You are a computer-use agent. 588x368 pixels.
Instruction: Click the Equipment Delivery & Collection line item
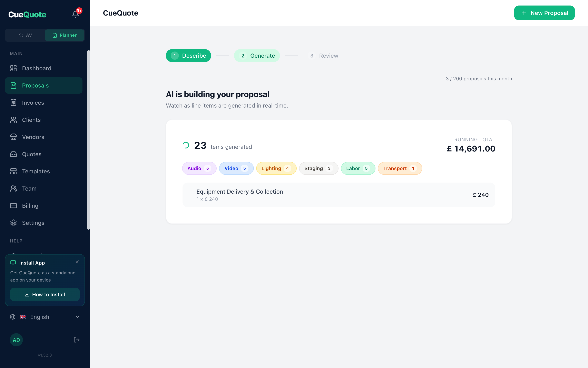339,195
